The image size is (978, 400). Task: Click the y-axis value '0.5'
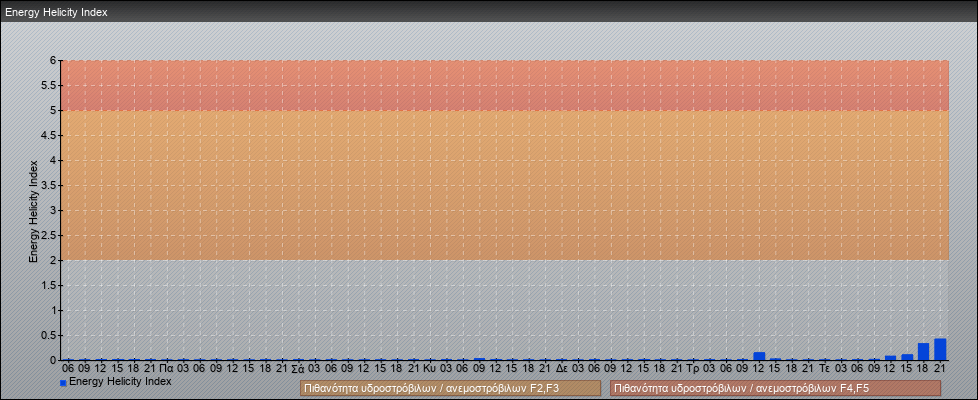coord(49,335)
